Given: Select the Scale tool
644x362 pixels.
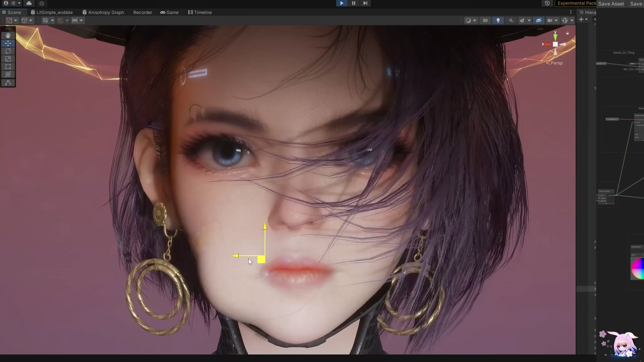Looking at the screenshot, I should click(8, 59).
